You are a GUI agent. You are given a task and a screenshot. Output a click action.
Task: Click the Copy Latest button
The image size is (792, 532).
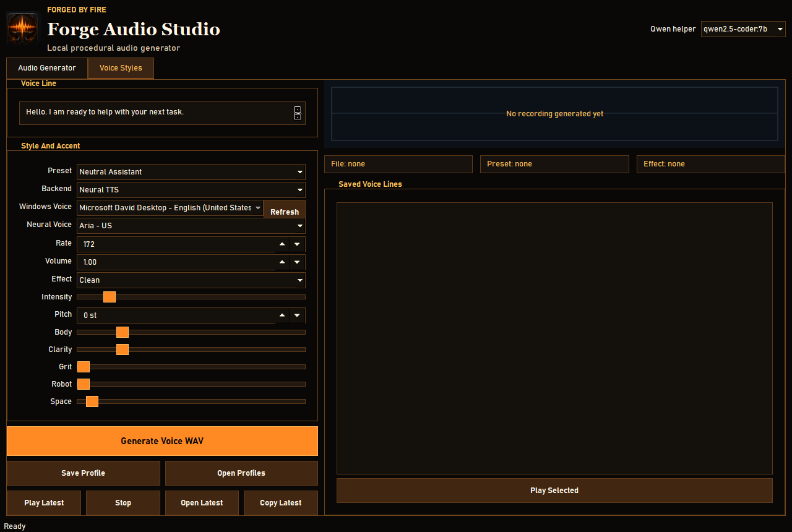coord(281,503)
